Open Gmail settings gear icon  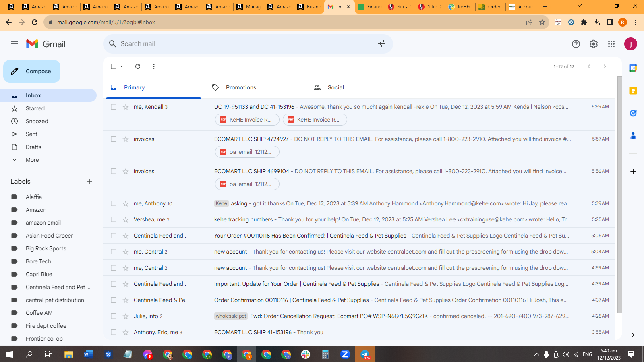click(594, 44)
